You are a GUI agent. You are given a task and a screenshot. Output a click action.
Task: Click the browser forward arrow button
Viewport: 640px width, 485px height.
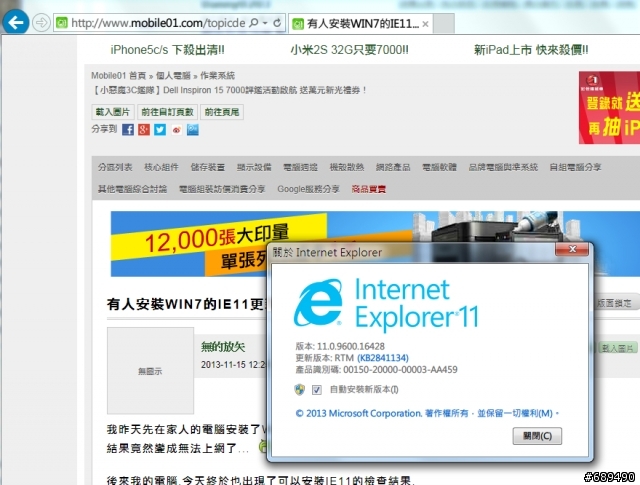[x=41, y=22]
